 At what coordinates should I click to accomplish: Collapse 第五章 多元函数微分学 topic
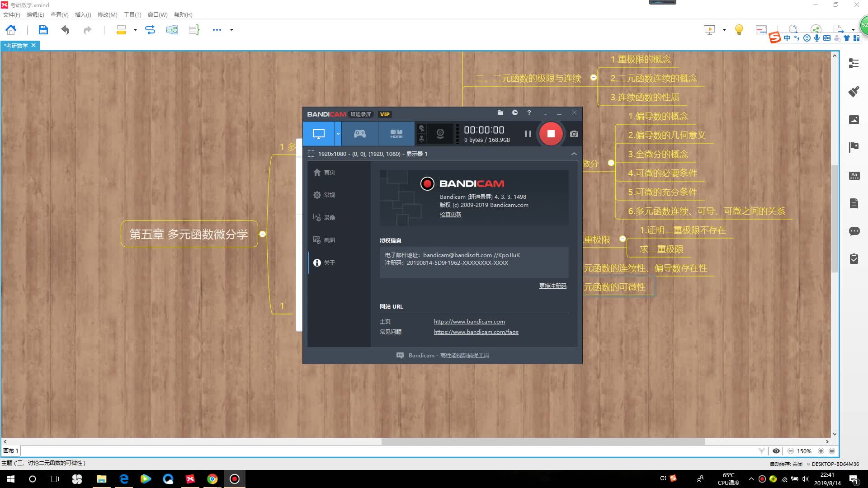(263, 234)
